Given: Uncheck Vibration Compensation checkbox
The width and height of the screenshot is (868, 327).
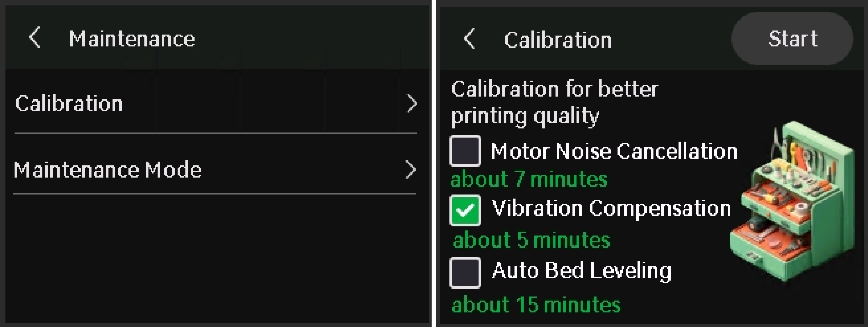Looking at the screenshot, I should pos(465,210).
